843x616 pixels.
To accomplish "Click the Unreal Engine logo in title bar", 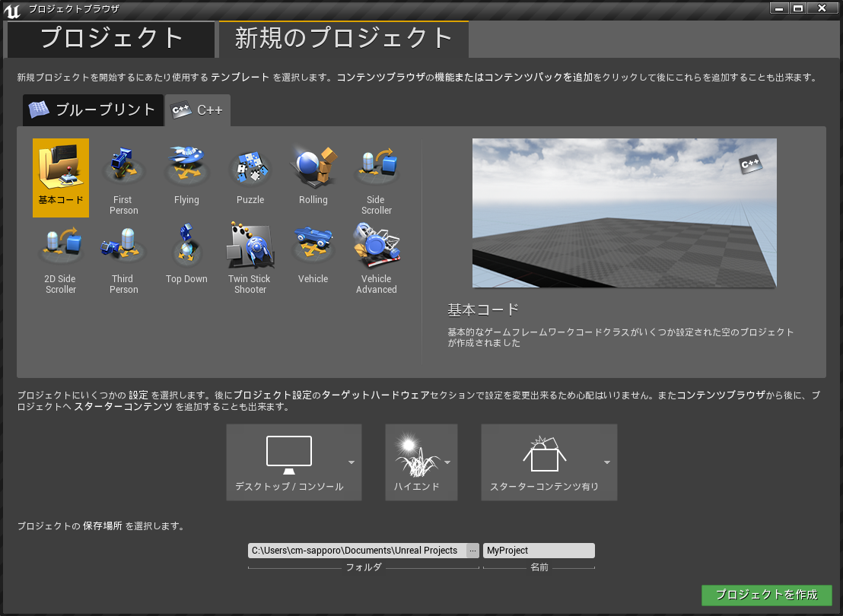I will tap(12, 11).
